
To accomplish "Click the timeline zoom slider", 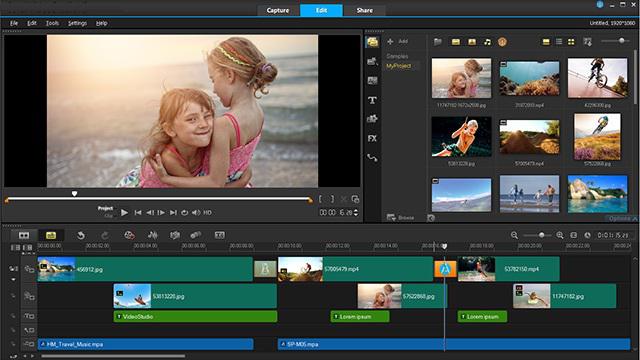I will click(x=537, y=235).
